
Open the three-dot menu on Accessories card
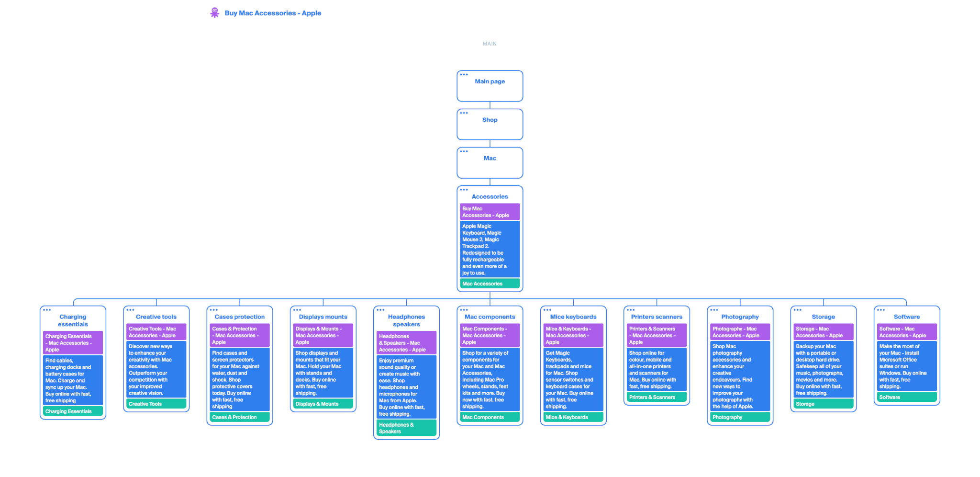(464, 189)
